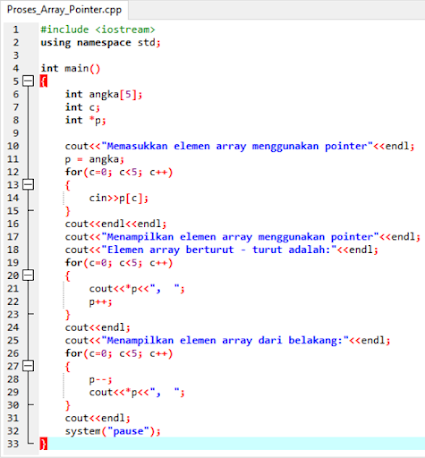Click the 'p++;' statement
This screenshot has height=458, width=425.
click(100, 302)
